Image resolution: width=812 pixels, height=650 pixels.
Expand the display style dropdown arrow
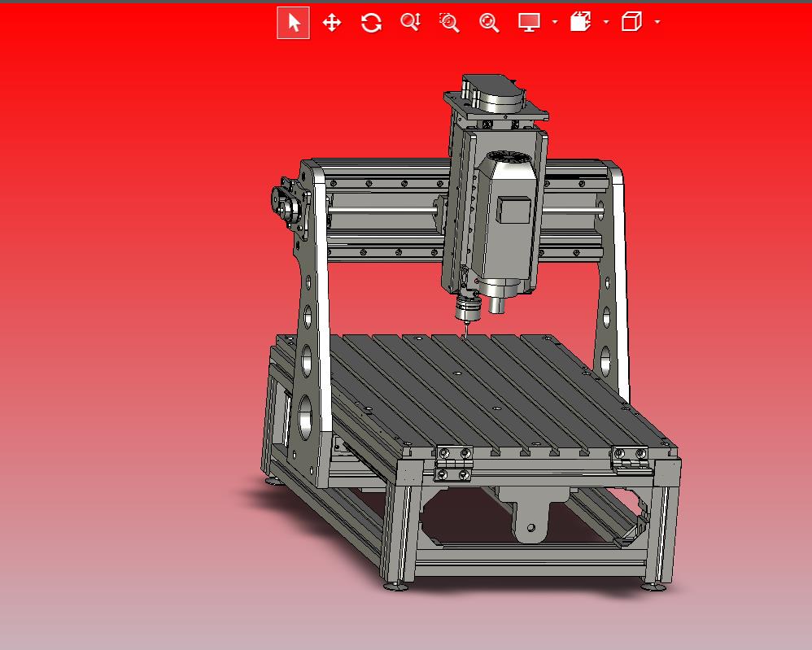pos(555,22)
